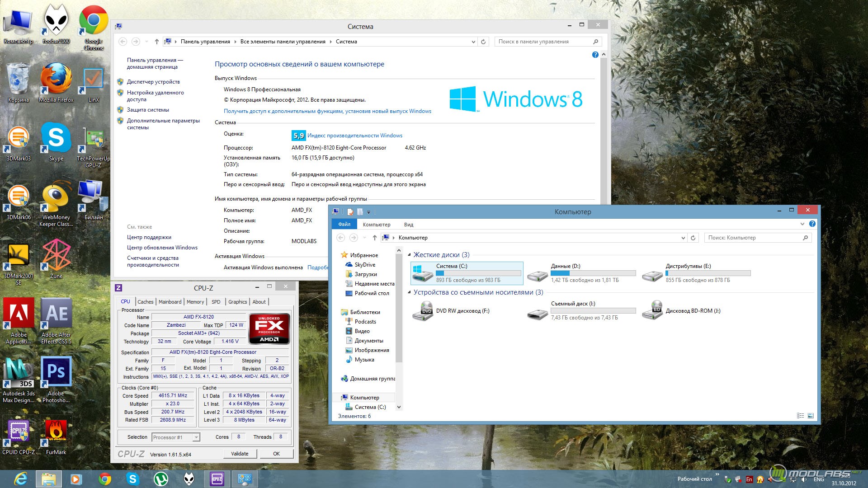Open 3DMark2001 SE desktop icon
The height and width of the screenshot is (488, 868).
[x=19, y=264]
